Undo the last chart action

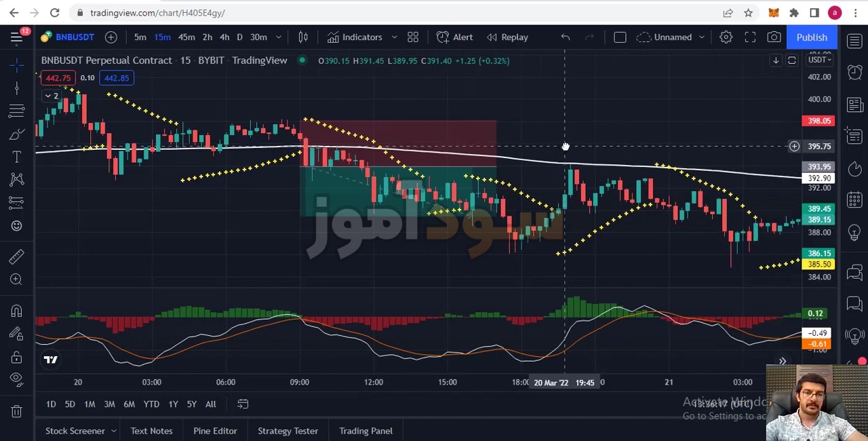tap(566, 37)
